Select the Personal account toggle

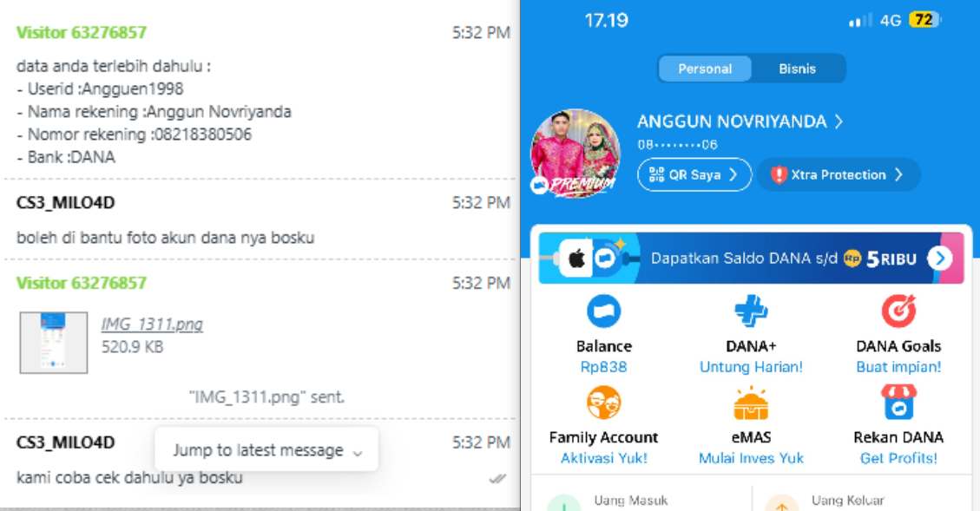coord(705,69)
